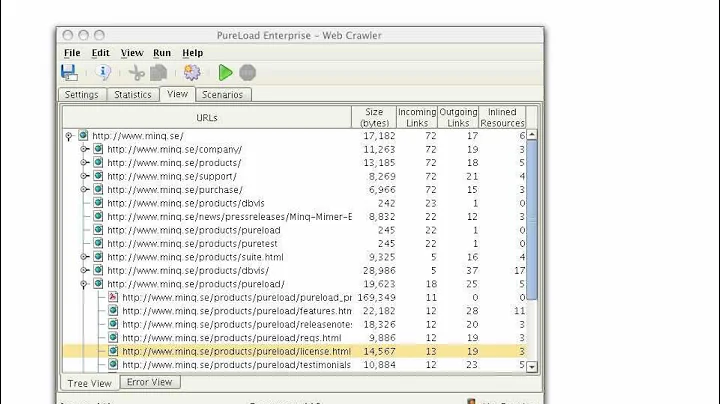Screen dimensions: 720x404
Task: Open the Help menu
Action: pos(192,53)
